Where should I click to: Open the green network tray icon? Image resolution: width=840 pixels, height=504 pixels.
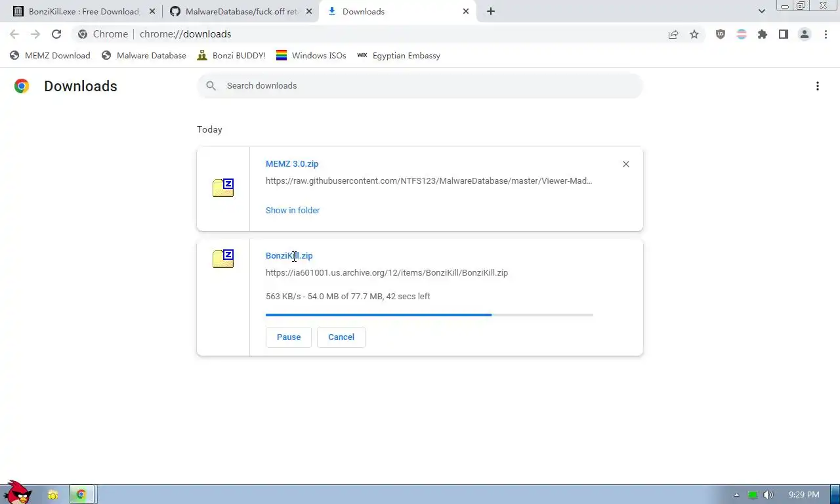click(753, 495)
